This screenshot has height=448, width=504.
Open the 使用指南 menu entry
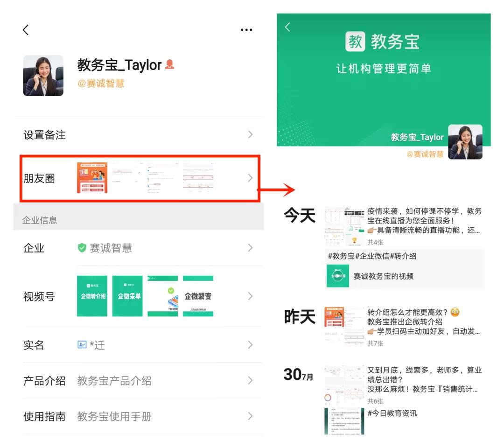click(x=251, y=415)
